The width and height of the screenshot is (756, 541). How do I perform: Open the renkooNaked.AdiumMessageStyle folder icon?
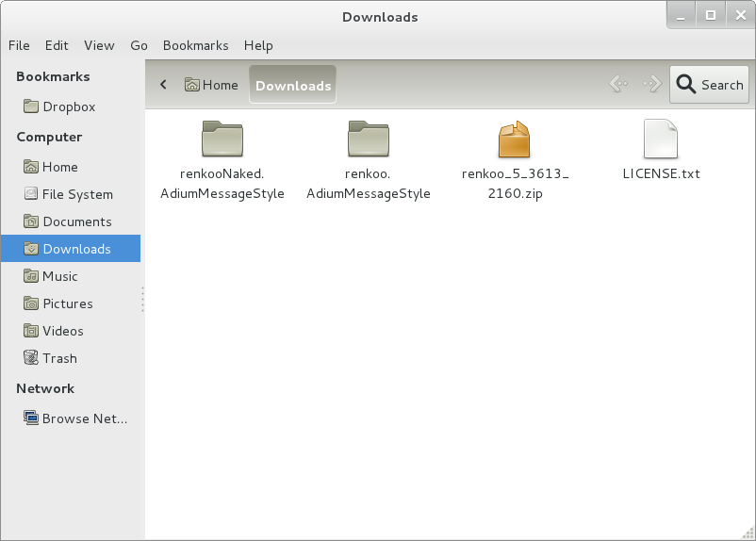click(222, 139)
